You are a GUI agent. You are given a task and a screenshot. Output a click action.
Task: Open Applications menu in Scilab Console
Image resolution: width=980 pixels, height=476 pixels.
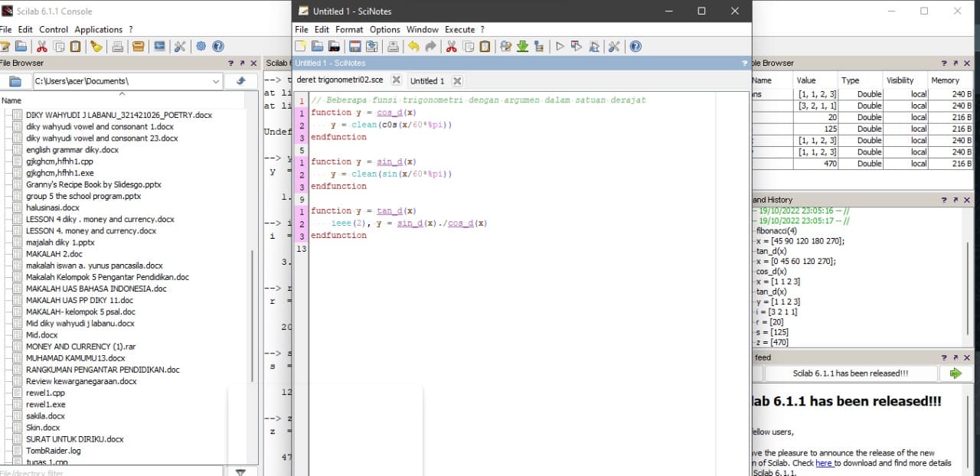pyautogui.click(x=99, y=29)
